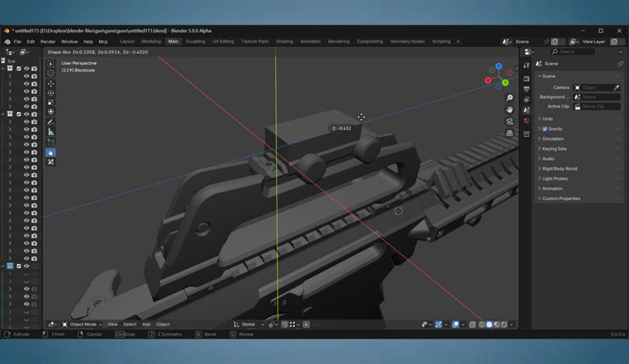Screen dimensions: 629x364
Task: Open the Mcp menu
Action: point(103,41)
